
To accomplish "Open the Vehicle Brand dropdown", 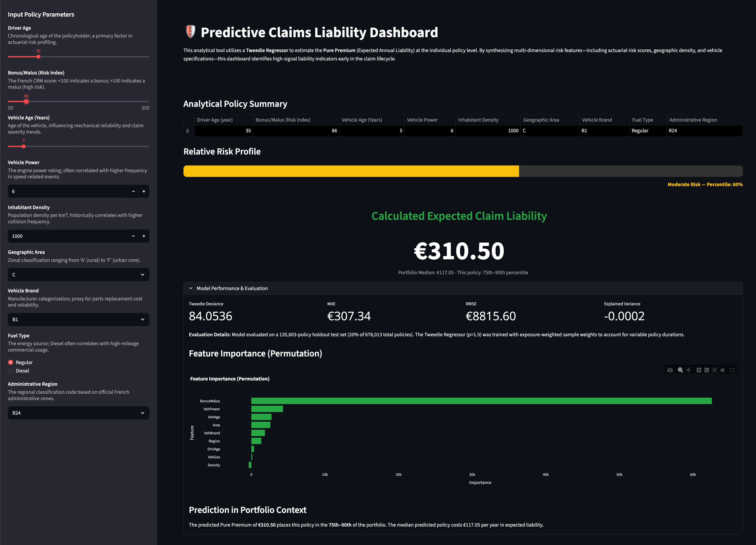I will coord(78,319).
